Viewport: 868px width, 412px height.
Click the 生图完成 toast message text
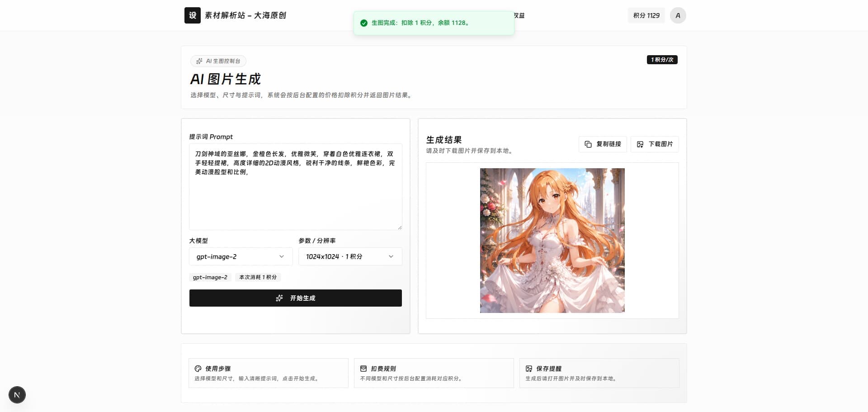pos(421,23)
